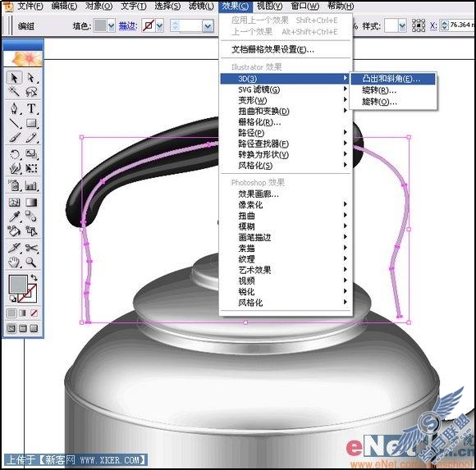Click the swap fill and stroke arrows
This screenshot has height=470, width=476.
pyautogui.click(x=34, y=277)
